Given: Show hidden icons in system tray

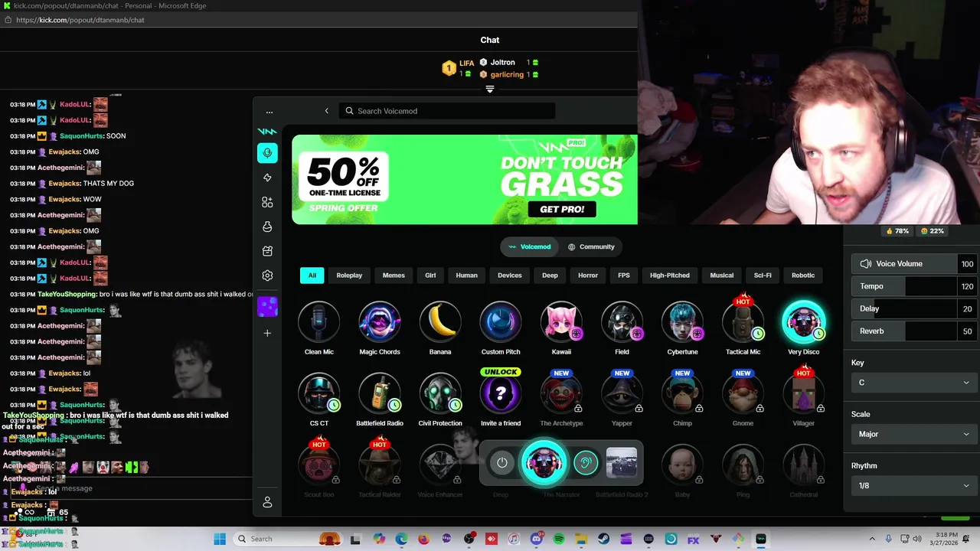Looking at the screenshot, I should click(x=872, y=539).
